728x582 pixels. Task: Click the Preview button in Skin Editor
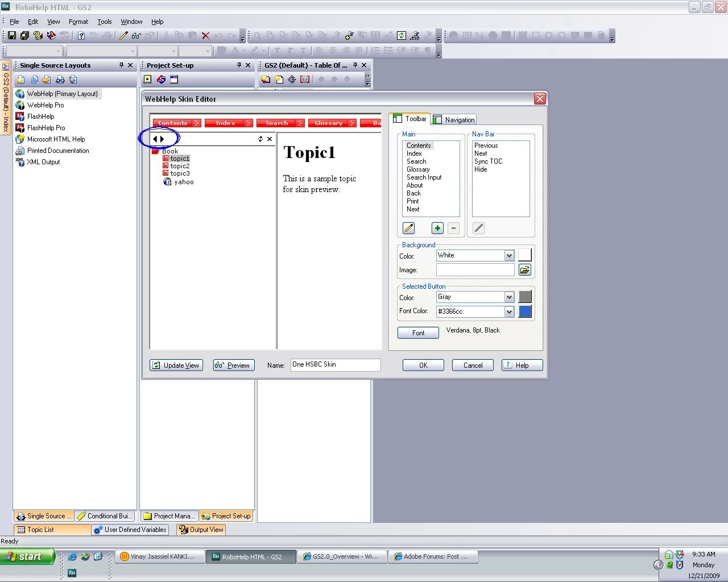(x=233, y=365)
